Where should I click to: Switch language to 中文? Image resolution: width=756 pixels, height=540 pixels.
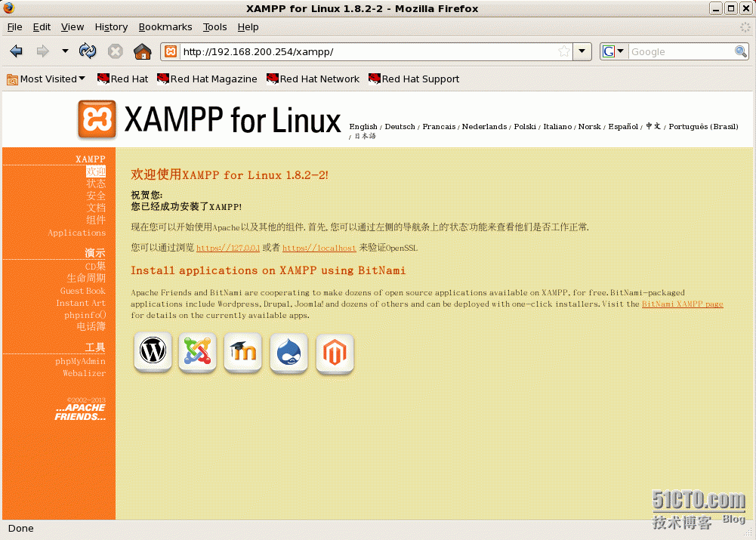point(653,126)
